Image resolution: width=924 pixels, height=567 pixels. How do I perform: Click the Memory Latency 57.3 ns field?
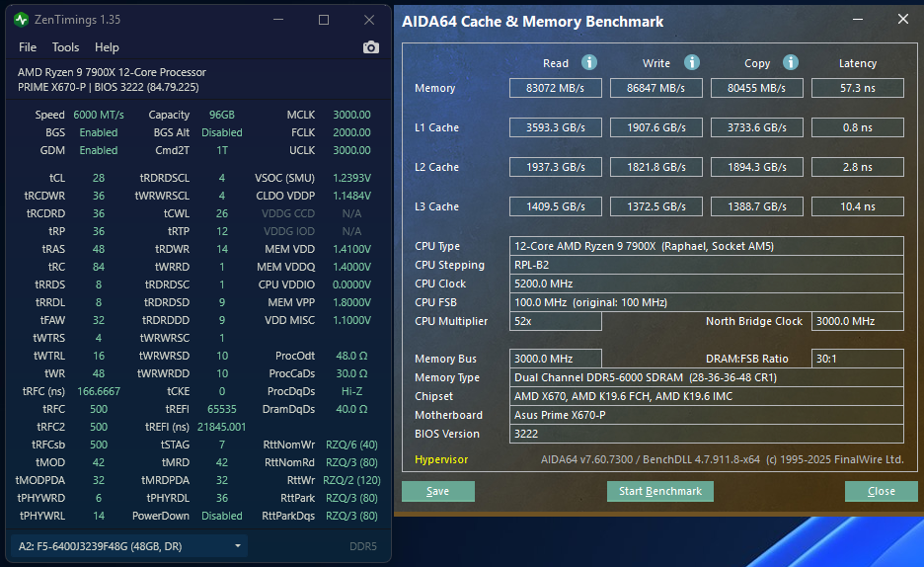click(x=858, y=88)
